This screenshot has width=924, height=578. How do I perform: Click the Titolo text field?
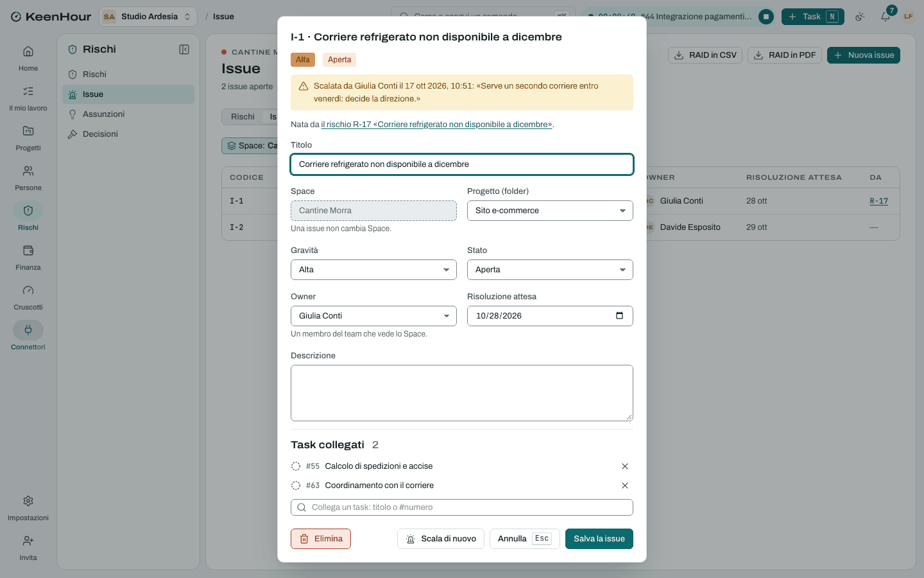click(x=462, y=164)
